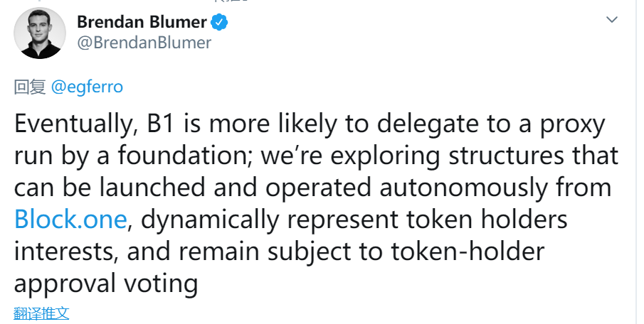The image size is (644, 324).
Task: Click the blue verified badge icon
Action: tap(219, 22)
